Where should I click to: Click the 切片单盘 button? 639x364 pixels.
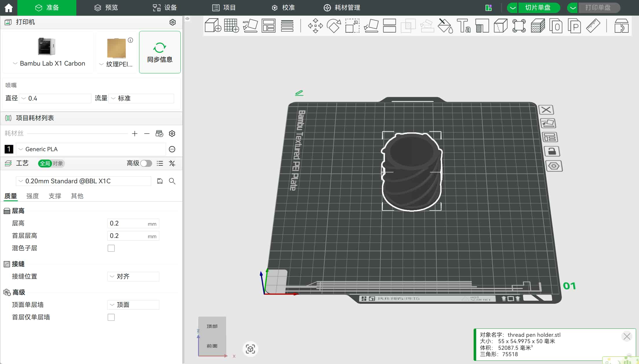[x=539, y=8]
